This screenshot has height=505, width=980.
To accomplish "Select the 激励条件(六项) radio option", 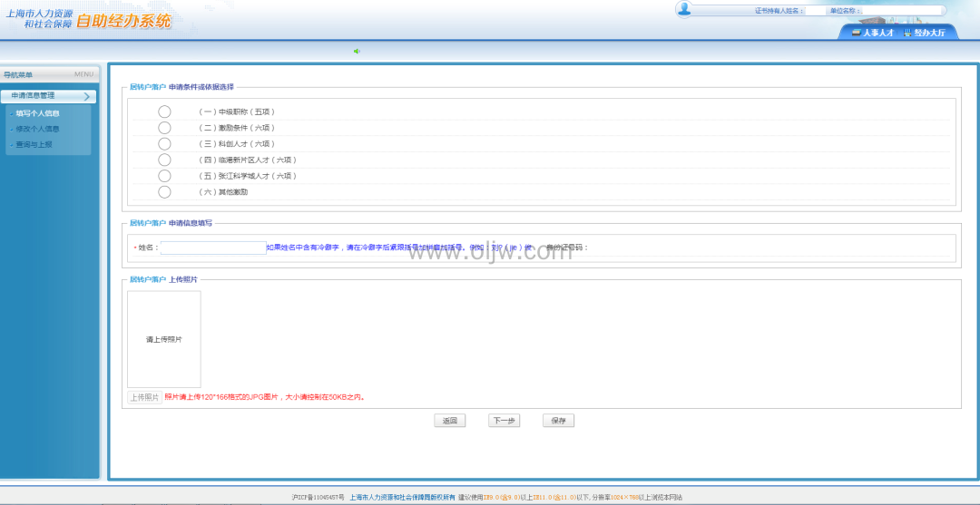I will click(x=164, y=128).
